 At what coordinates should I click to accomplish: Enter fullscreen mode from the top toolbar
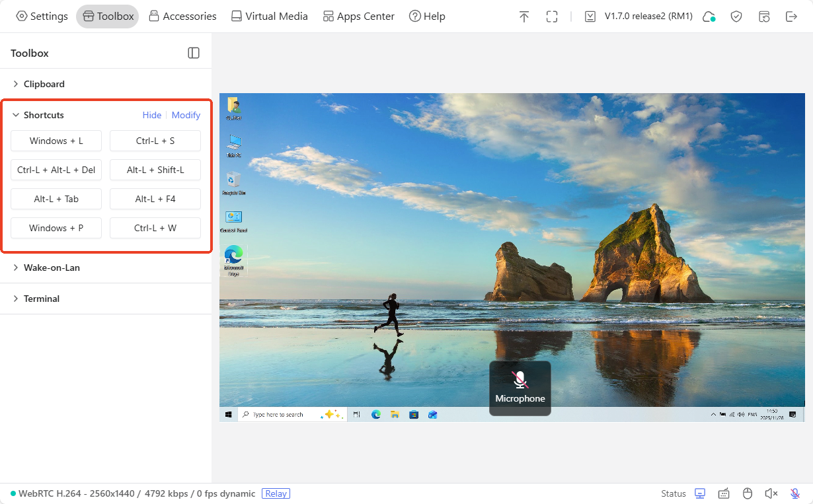pos(552,16)
